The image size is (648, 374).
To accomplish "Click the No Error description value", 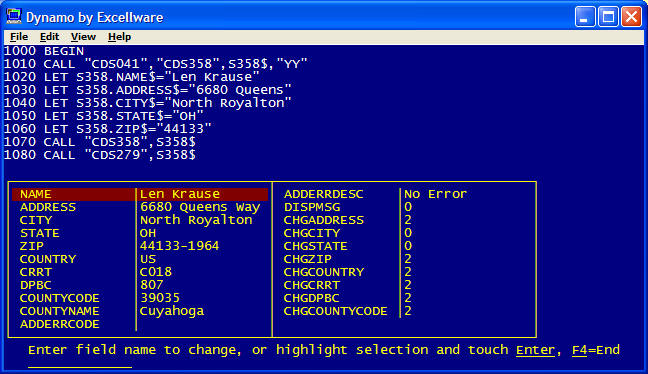I will (x=436, y=194).
